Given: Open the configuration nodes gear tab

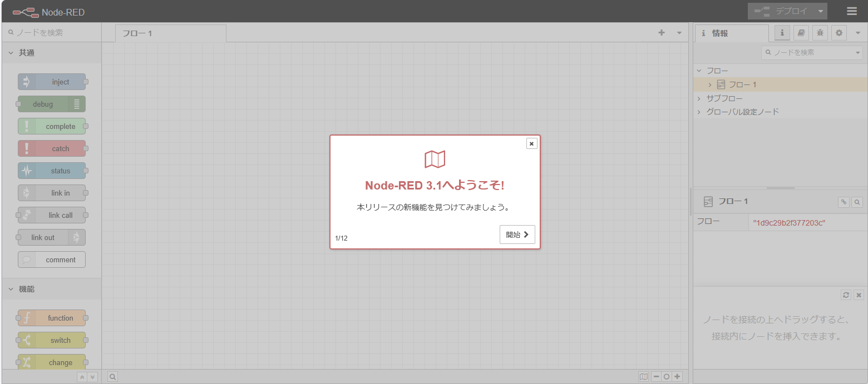Looking at the screenshot, I should tap(839, 33).
